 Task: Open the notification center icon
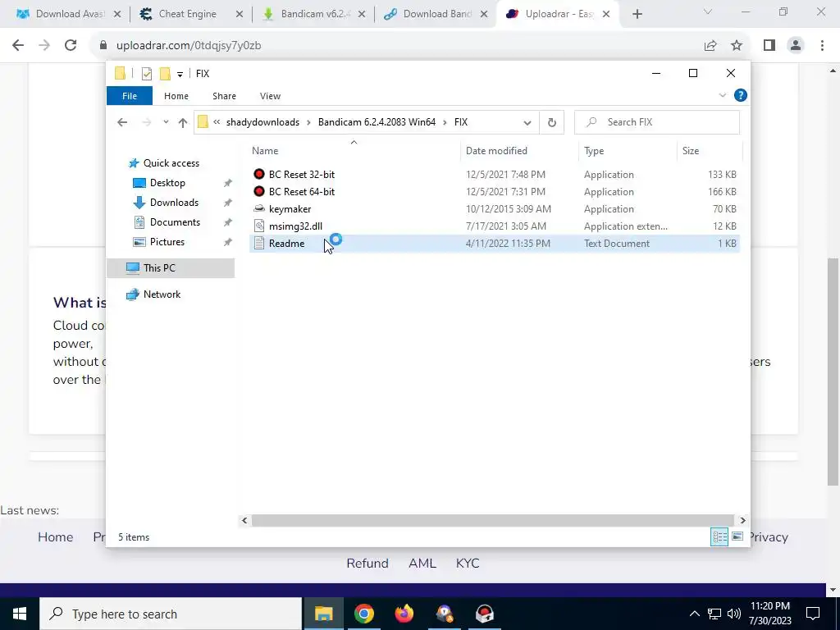(x=813, y=614)
